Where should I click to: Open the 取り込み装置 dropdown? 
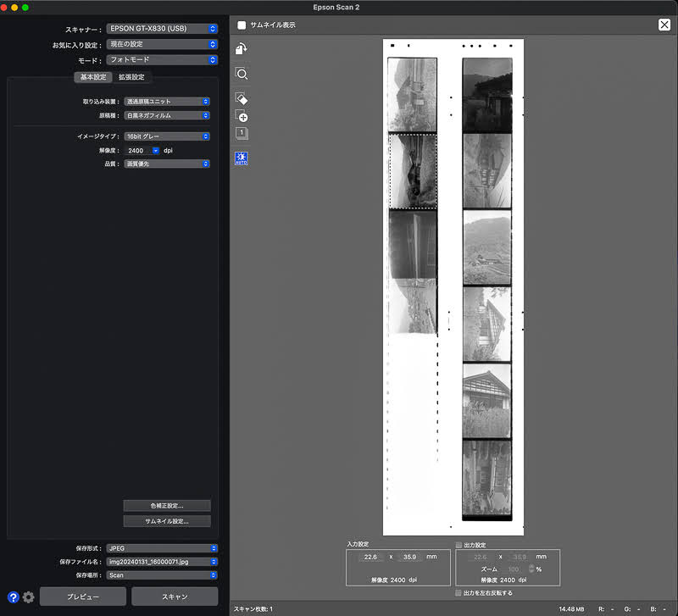pos(167,101)
